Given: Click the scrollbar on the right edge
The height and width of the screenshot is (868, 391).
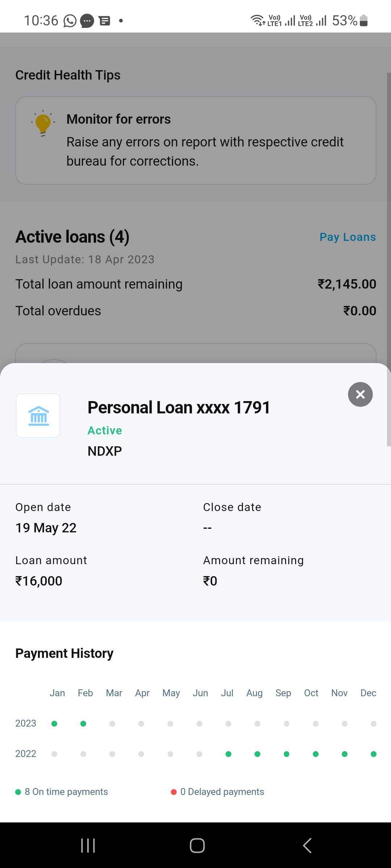Looking at the screenshot, I should pos(389,253).
